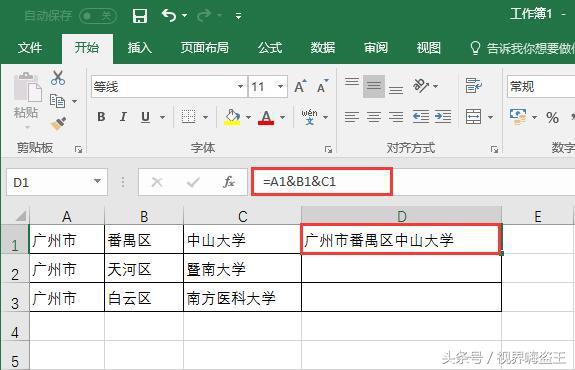The width and height of the screenshot is (575, 370).
Task: Open the 剪贴板 dialog launcher
Action: coord(78,149)
